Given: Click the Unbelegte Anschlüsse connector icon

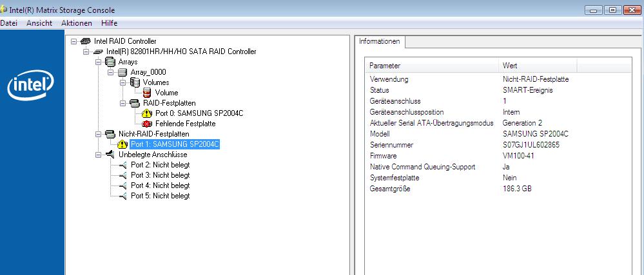Looking at the screenshot, I should [x=110, y=155].
